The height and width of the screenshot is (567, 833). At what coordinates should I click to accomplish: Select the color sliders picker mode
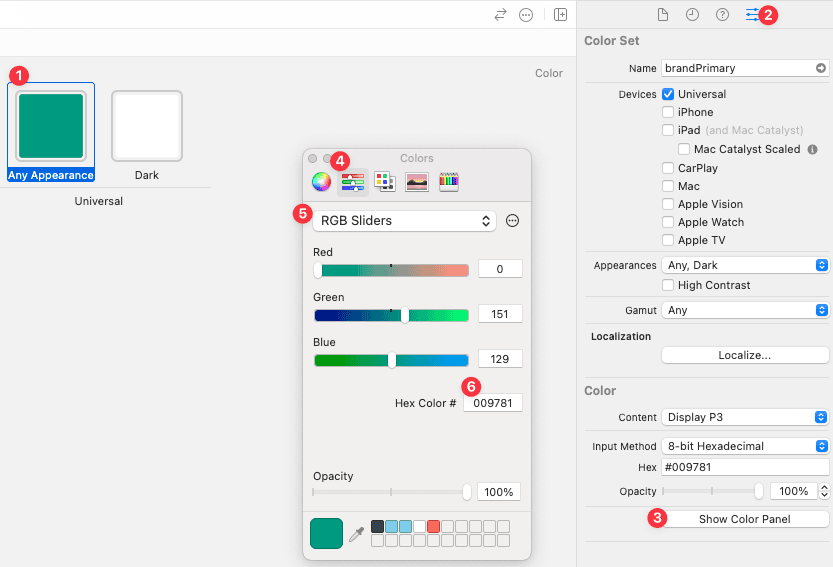pos(353,182)
